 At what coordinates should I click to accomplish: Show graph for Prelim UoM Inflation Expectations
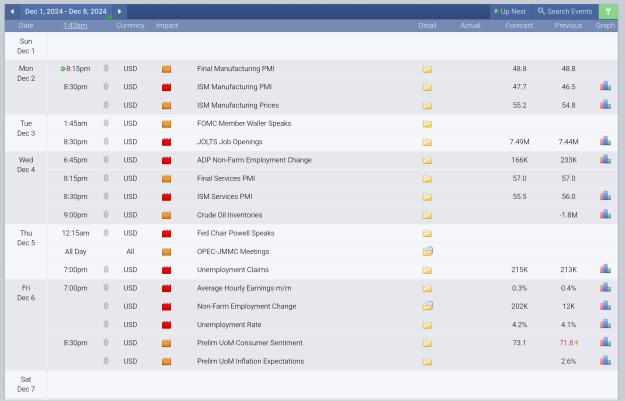click(x=605, y=360)
